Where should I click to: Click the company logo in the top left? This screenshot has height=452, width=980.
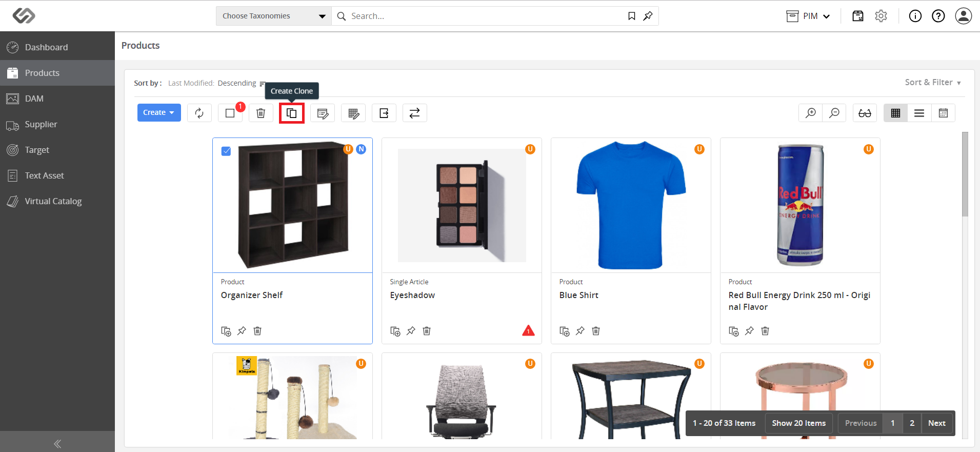(24, 16)
